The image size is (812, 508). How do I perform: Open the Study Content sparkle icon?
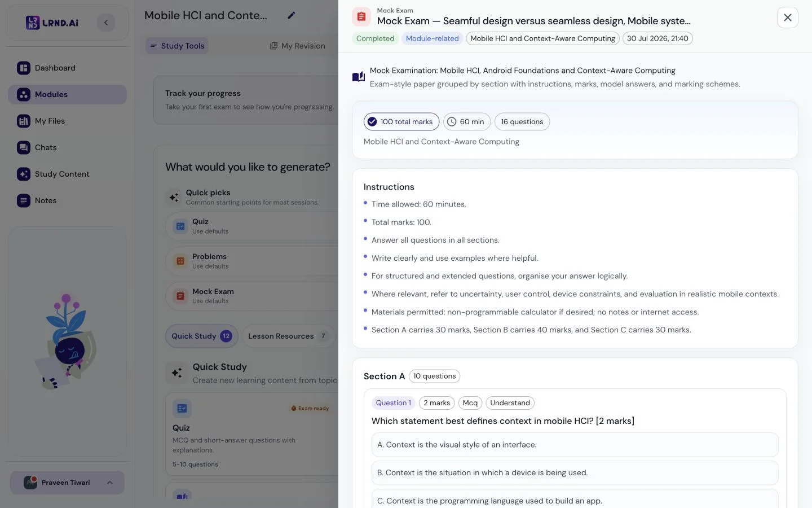[24, 174]
